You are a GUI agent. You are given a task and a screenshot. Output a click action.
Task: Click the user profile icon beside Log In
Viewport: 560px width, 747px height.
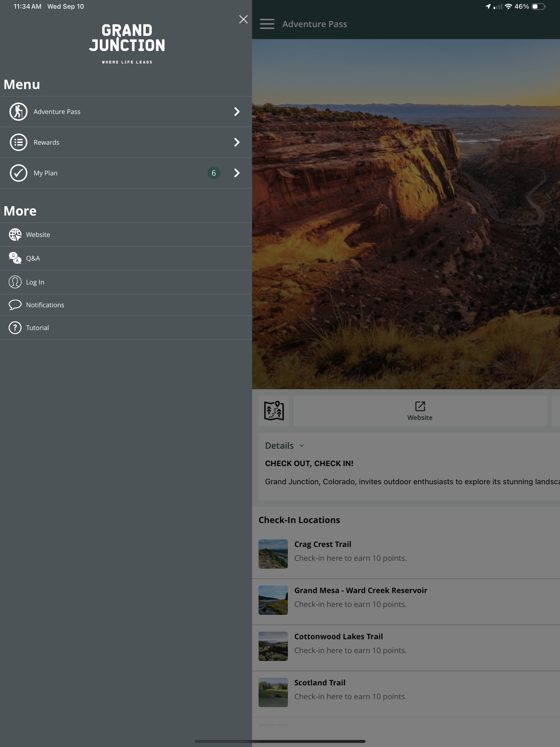point(15,282)
